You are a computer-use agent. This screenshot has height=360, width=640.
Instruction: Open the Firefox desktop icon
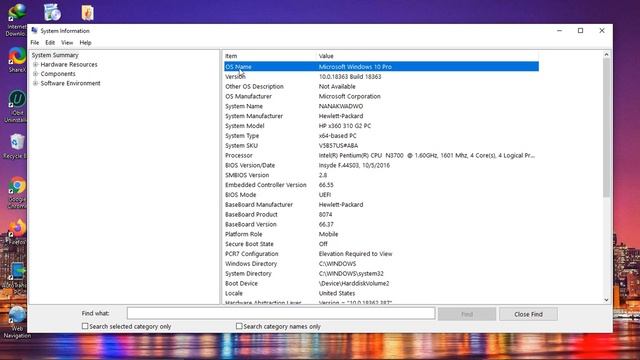(x=16, y=232)
